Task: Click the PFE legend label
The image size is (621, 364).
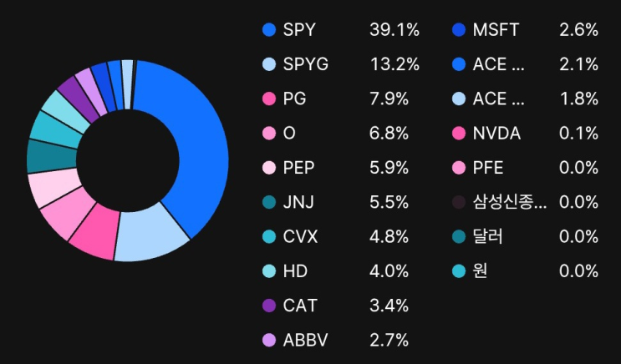Action: click(488, 168)
